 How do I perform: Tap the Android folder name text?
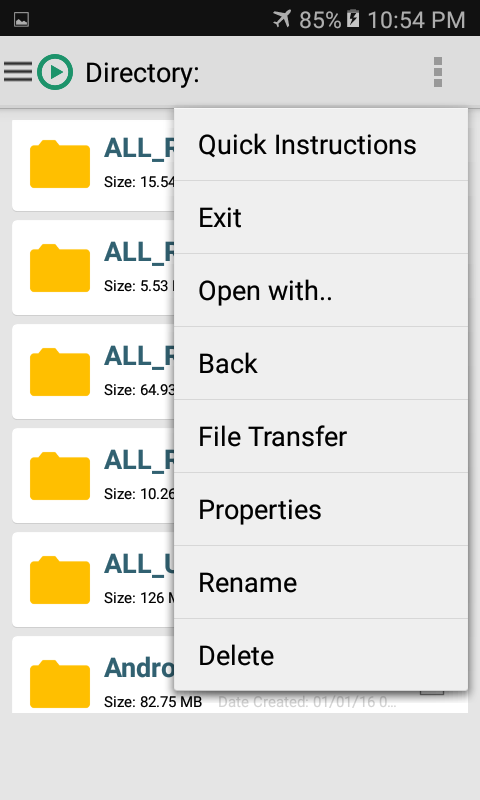pyautogui.click(x=139, y=668)
